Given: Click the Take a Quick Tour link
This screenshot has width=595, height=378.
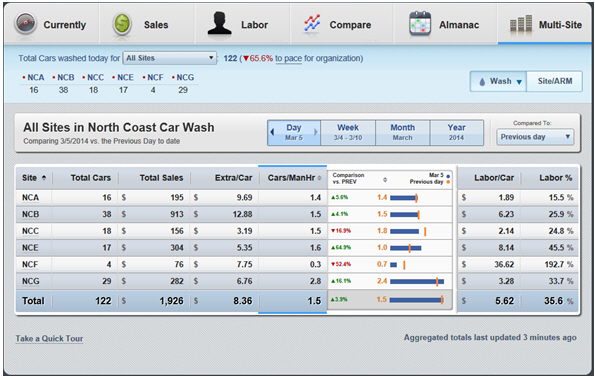Looking at the screenshot, I should click(49, 338).
